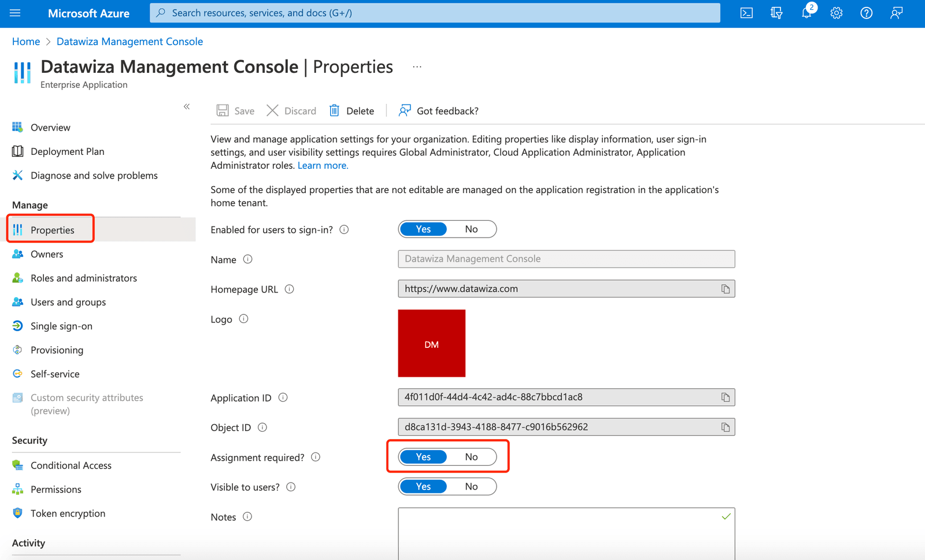Click the red DM logo thumbnail
This screenshot has height=560, width=925.
(431, 343)
